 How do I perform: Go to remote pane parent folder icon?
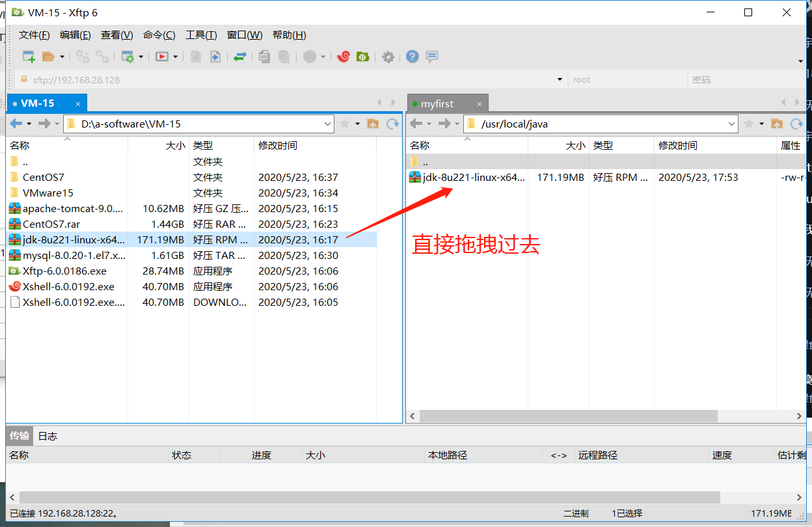(x=777, y=124)
